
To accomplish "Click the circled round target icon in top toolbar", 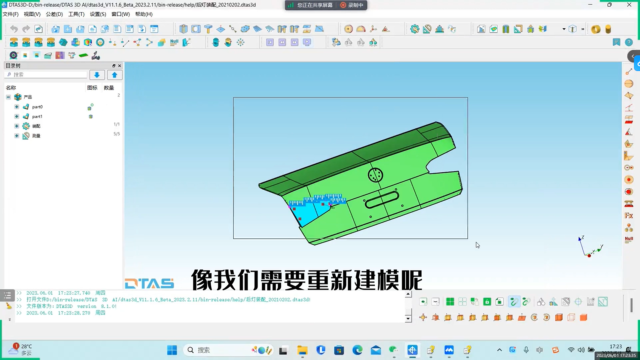I will point(349,29).
